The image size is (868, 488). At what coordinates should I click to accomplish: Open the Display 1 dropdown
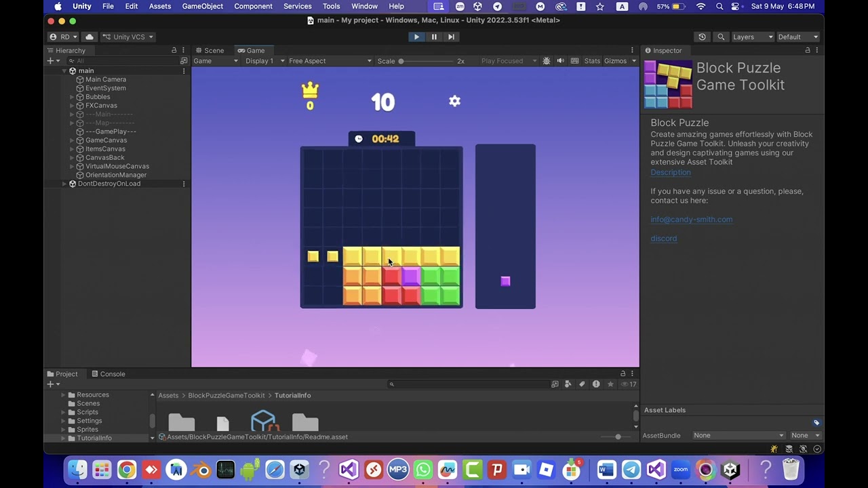pyautogui.click(x=264, y=61)
